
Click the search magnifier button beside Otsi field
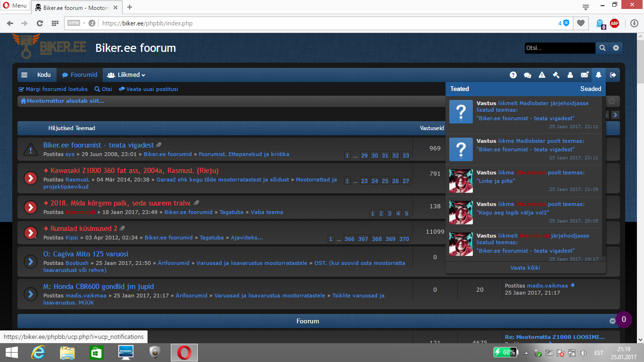602,48
